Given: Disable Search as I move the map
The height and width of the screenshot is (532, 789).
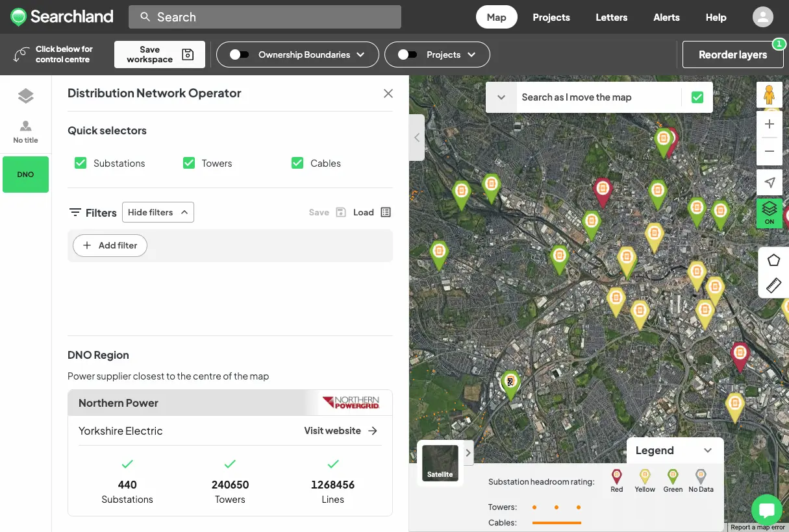Looking at the screenshot, I should click(697, 97).
